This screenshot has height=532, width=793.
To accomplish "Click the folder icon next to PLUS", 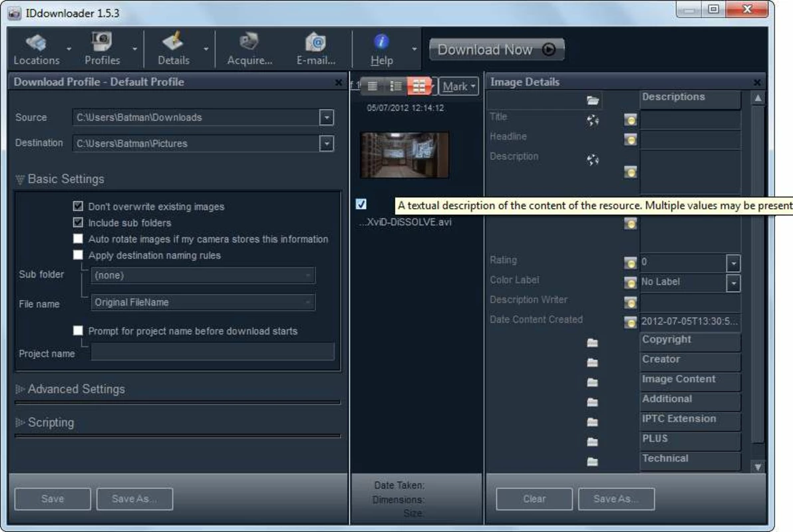I will point(593,442).
